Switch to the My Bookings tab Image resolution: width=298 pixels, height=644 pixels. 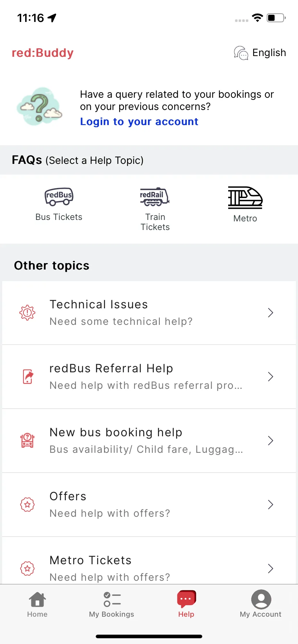tap(112, 604)
